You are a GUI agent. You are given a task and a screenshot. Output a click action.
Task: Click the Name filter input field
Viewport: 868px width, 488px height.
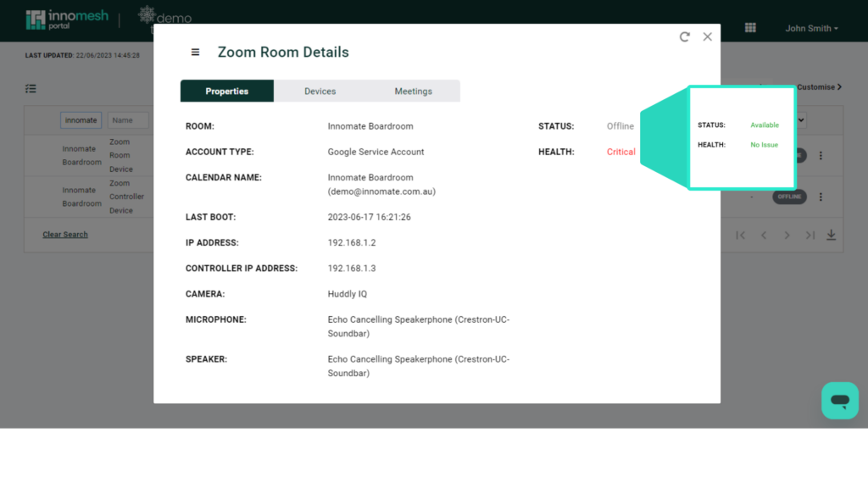128,119
